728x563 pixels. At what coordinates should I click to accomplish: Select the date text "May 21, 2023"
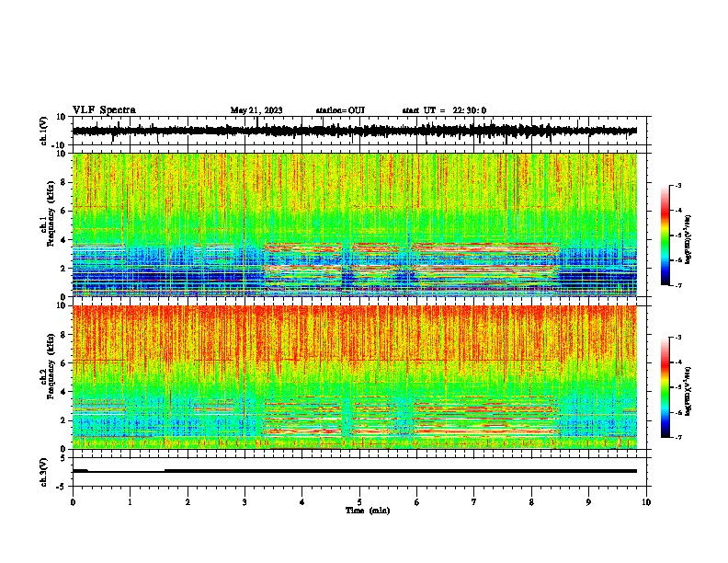[x=256, y=110]
